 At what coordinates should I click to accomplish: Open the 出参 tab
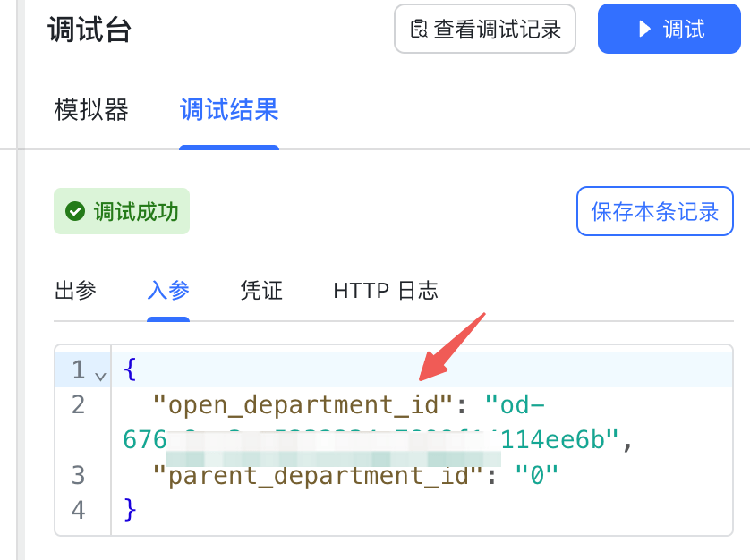75,290
